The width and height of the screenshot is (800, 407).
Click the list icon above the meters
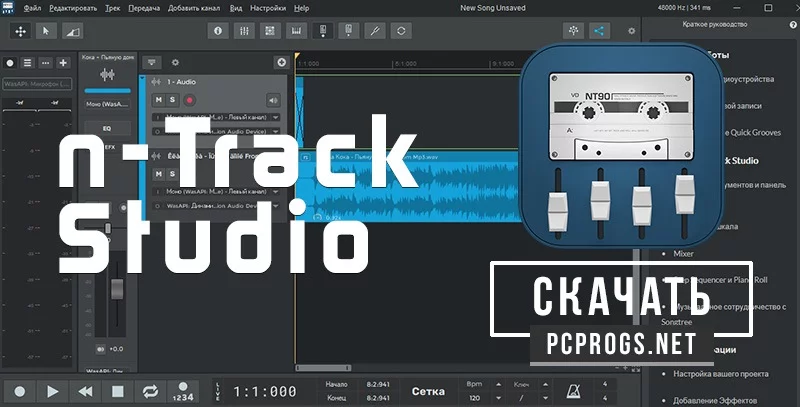click(28, 63)
